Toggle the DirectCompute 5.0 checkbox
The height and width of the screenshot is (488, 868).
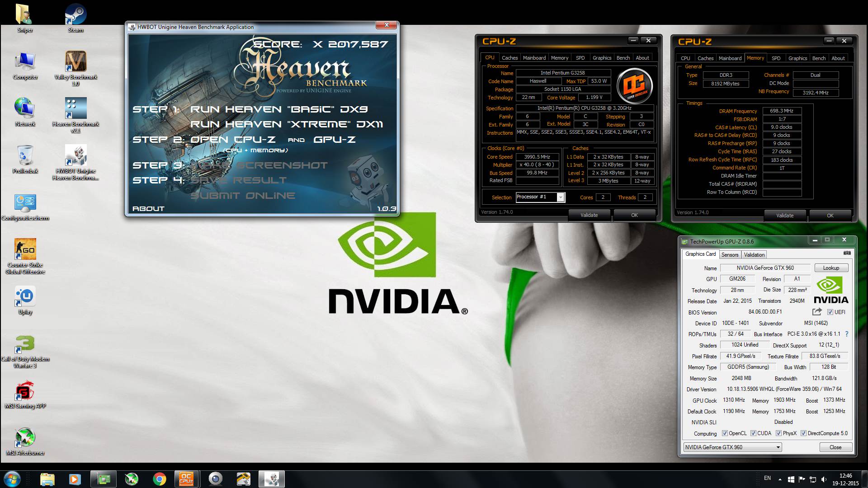click(803, 433)
